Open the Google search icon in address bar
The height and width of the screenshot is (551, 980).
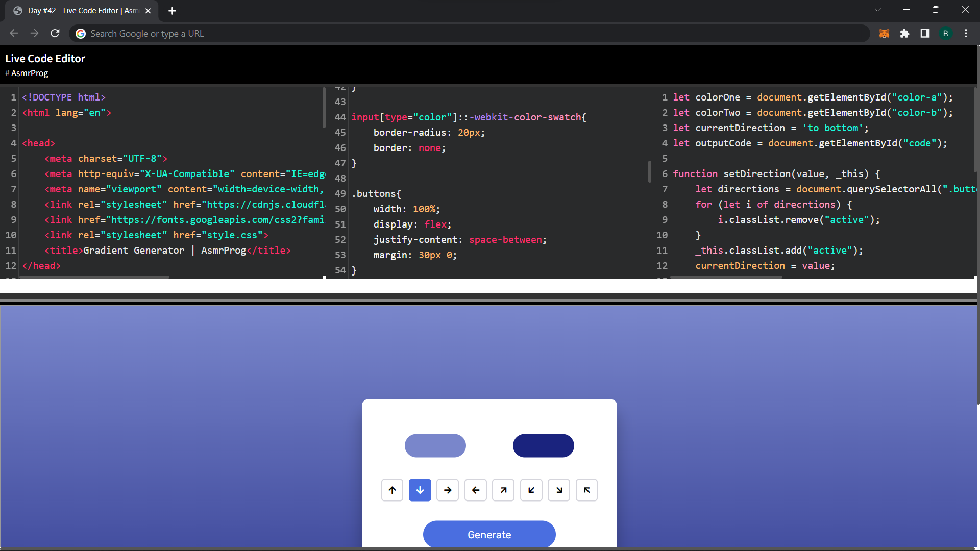click(x=80, y=33)
